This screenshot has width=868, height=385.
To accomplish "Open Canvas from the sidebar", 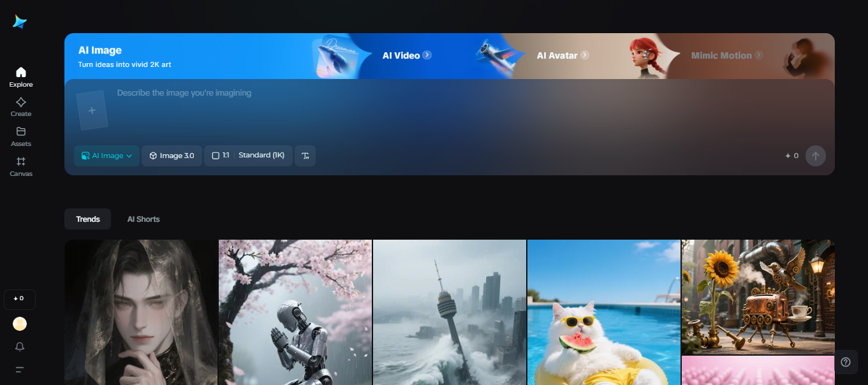I will pos(20,166).
